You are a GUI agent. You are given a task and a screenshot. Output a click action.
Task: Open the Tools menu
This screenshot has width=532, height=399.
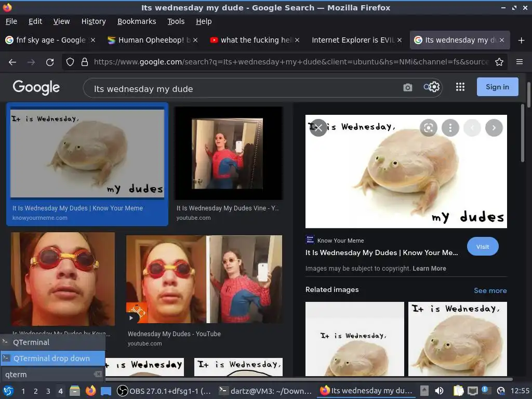[x=176, y=21]
